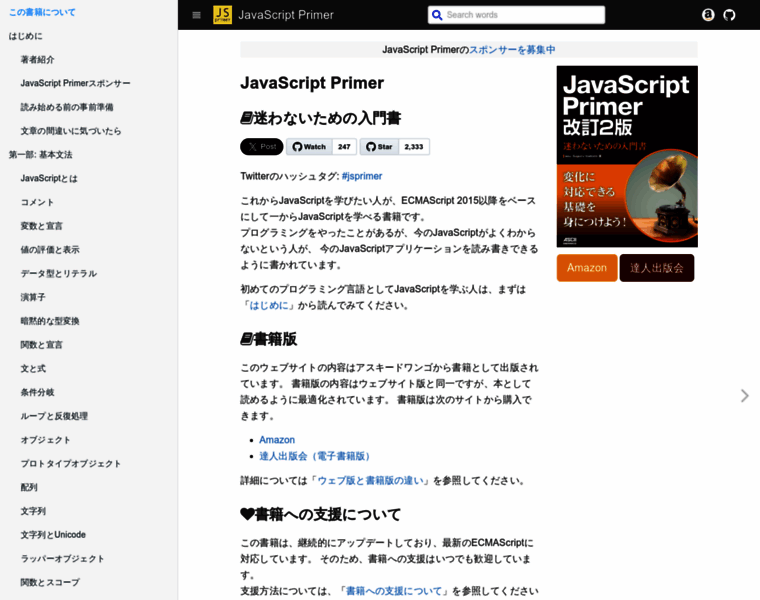Open the Amazon link in the bullet list

(x=277, y=440)
